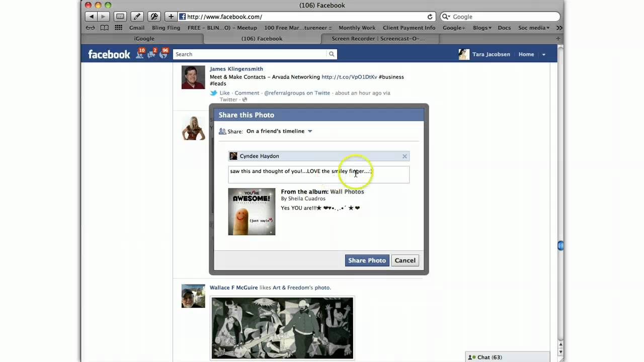Click the share message text box

[x=318, y=174]
